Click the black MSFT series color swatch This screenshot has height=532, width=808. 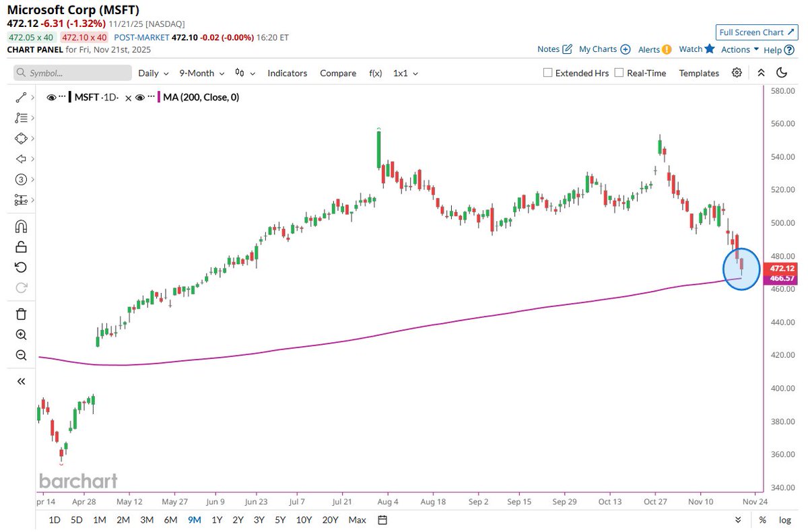click(x=70, y=98)
